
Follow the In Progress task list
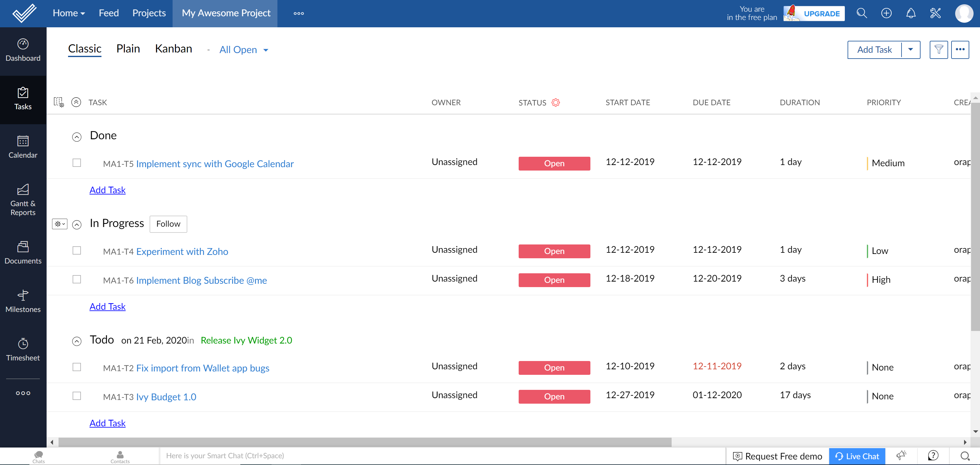(168, 224)
